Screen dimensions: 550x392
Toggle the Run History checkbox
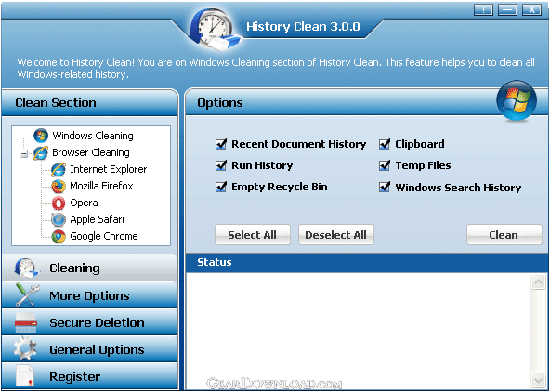coord(221,165)
